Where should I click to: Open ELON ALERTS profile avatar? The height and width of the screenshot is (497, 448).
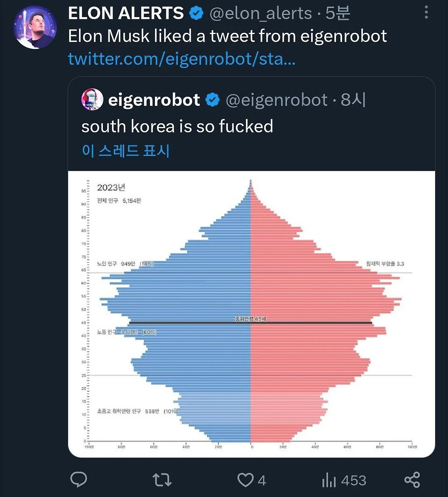tap(35, 27)
